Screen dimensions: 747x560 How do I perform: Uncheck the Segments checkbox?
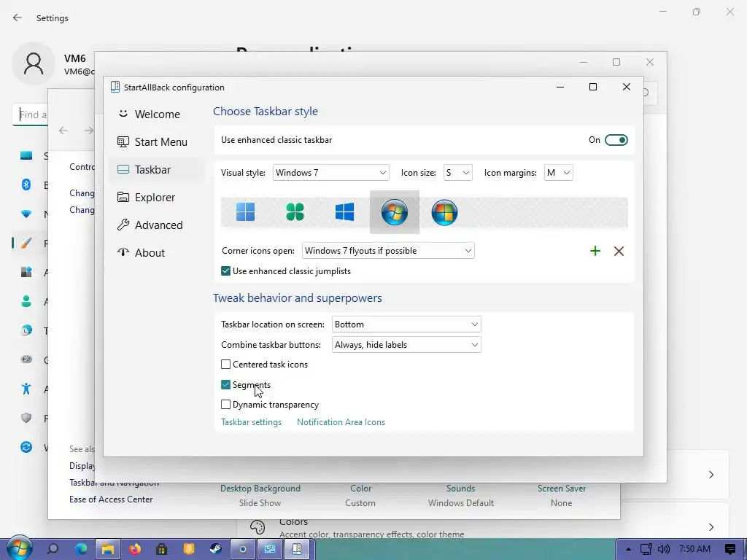226,385
